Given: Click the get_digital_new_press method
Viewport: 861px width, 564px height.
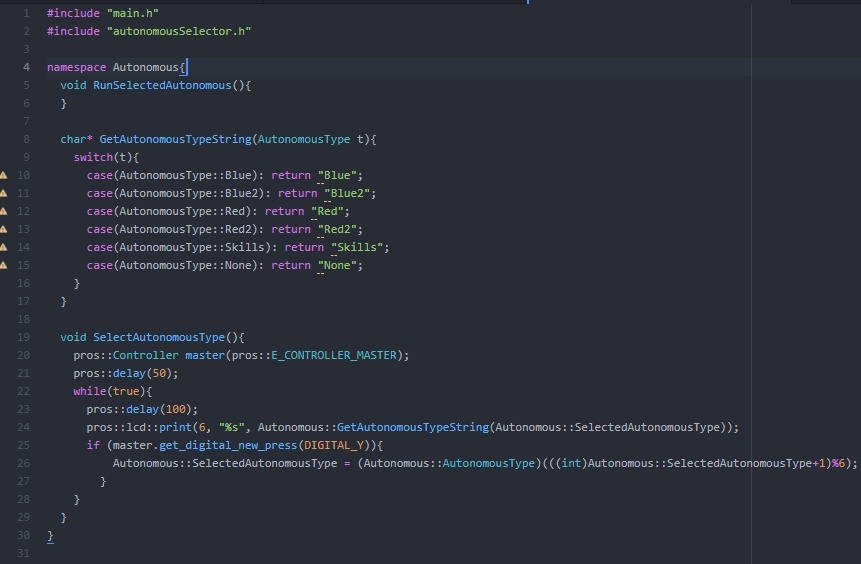Looking at the screenshot, I should (x=228, y=445).
